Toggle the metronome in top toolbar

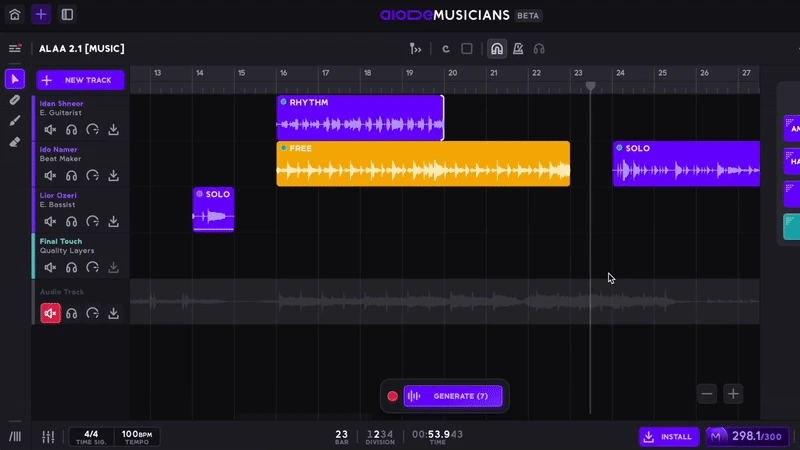click(518, 49)
